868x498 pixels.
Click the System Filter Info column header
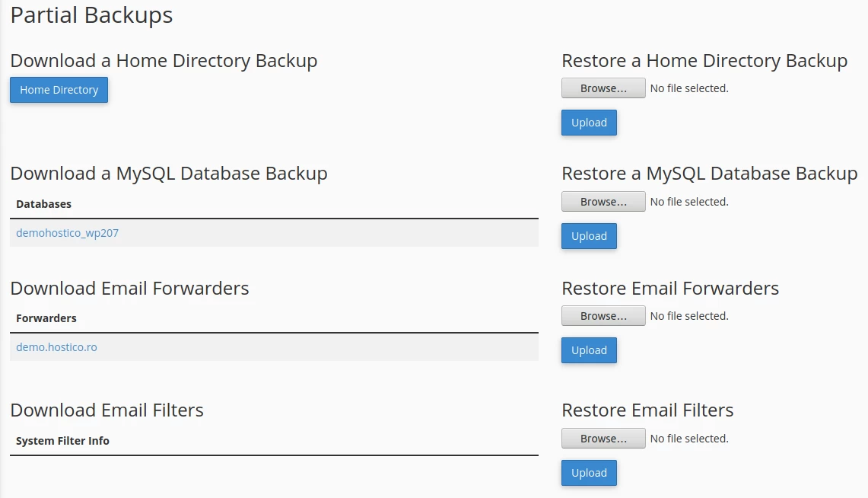click(x=62, y=441)
